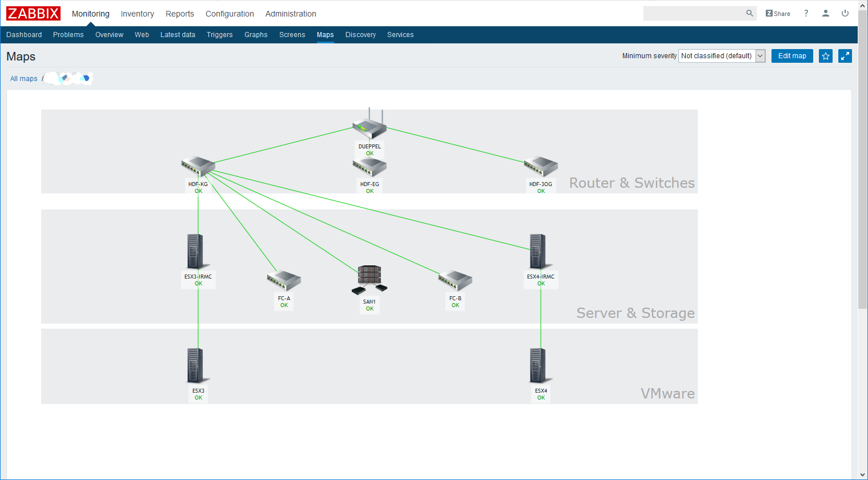Image resolution: width=868 pixels, height=480 pixels.
Task: Select the ESX3-IRMC server icon
Action: 195,251
